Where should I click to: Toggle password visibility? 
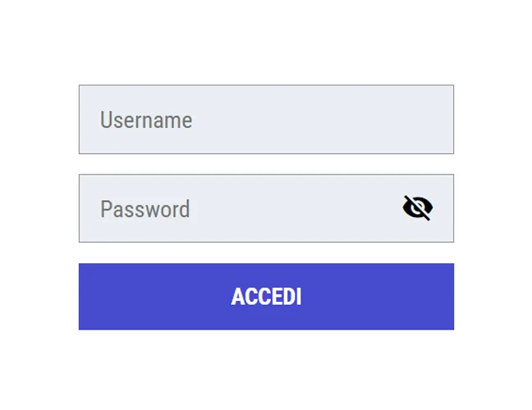pos(418,207)
